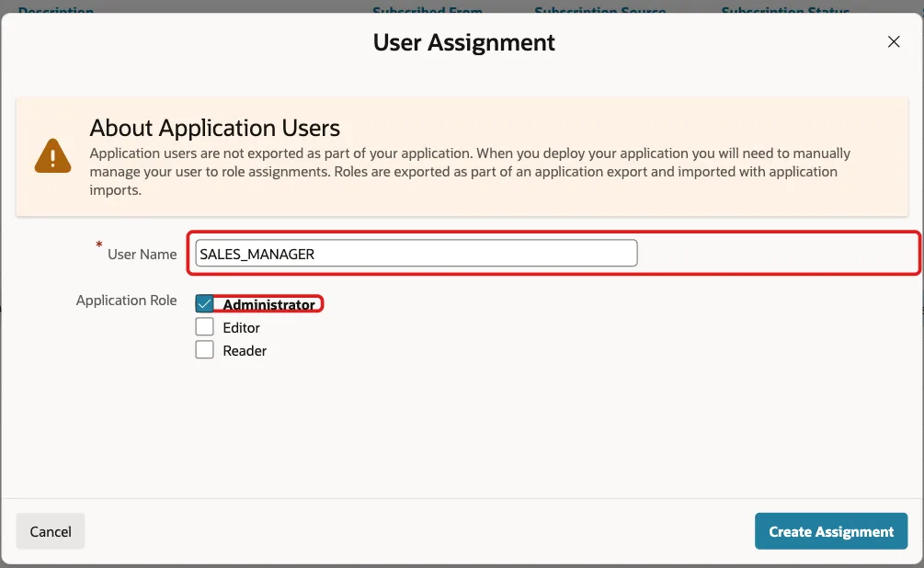
Task: Close the User Assignment dialog
Action: pos(894,42)
